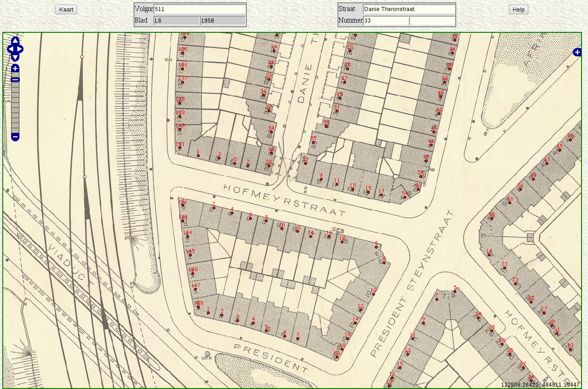This screenshot has width=588, height=389.
Task: Focus the Straat field with Danie Theronstraat
Action: click(x=409, y=9)
